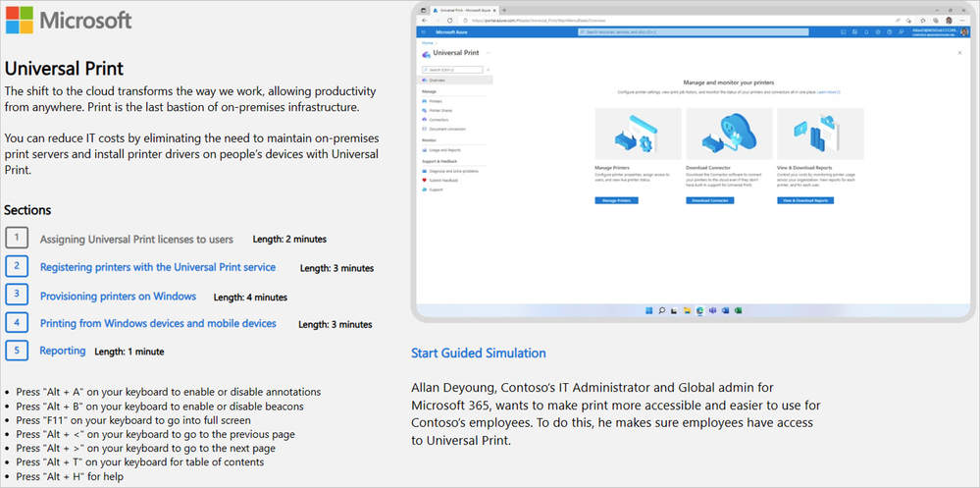This screenshot has height=488, width=980.
Task: Select Diagnose and solve problems item
Action: click(450, 171)
